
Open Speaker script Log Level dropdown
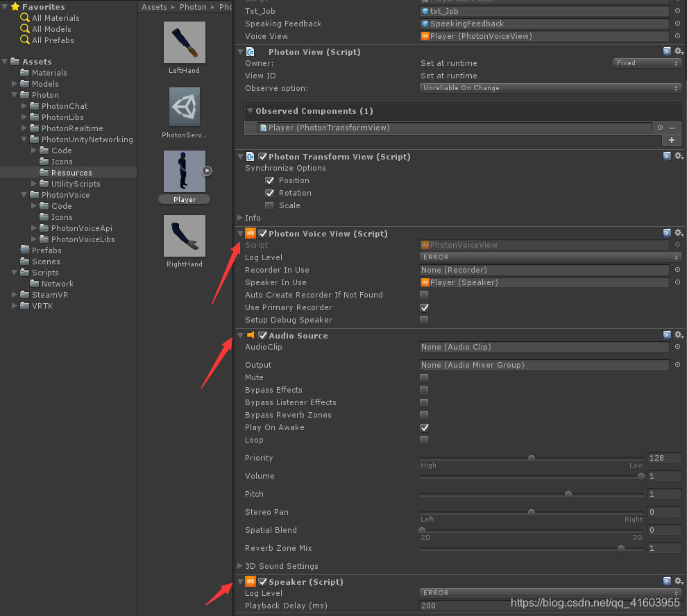550,593
